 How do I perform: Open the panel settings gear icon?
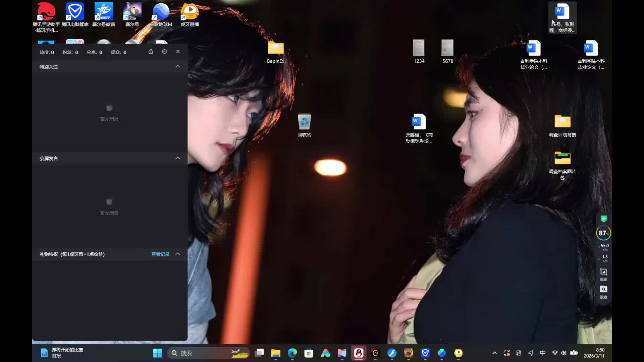tap(164, 52)
